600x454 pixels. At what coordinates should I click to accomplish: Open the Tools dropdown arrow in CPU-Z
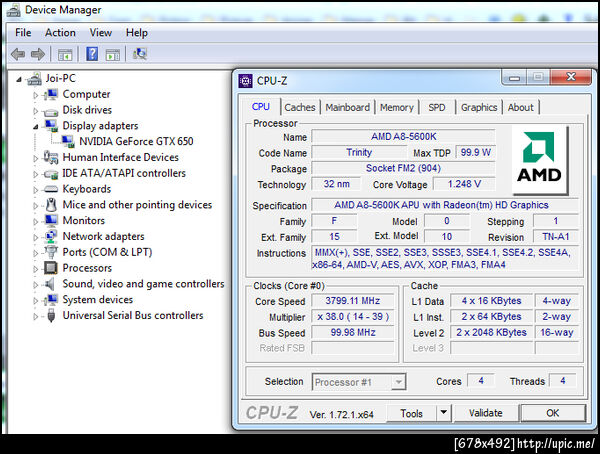tap(443, 412)
